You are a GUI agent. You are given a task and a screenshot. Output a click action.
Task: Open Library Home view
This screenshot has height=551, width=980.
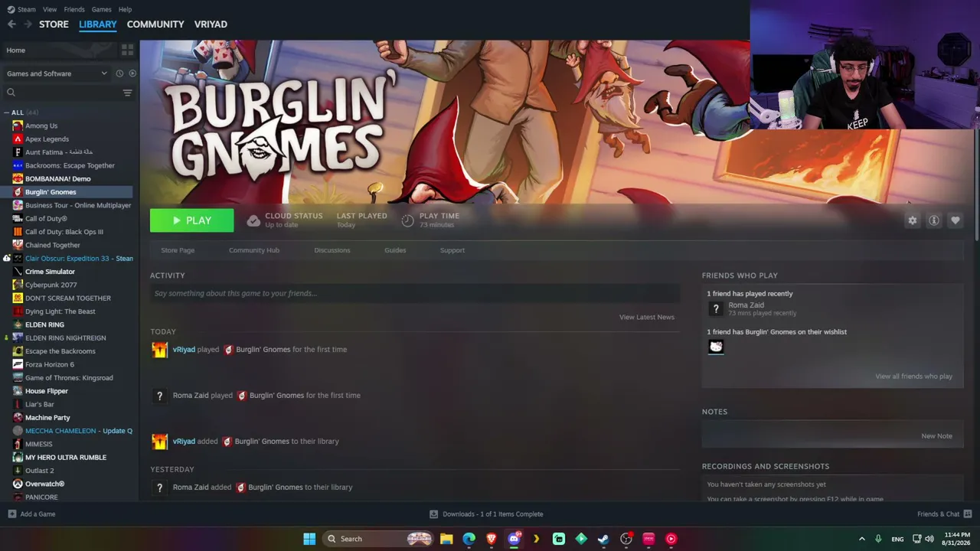pos(15,50)
